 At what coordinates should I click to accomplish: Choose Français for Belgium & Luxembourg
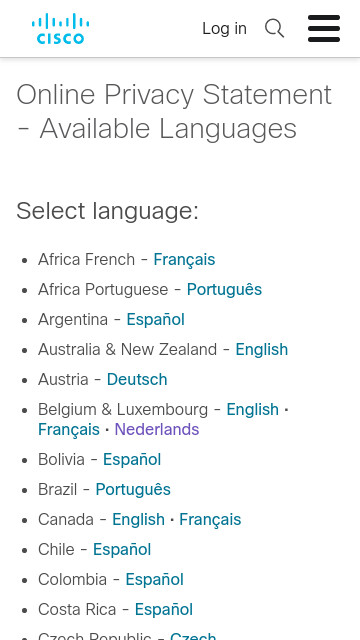69,430
